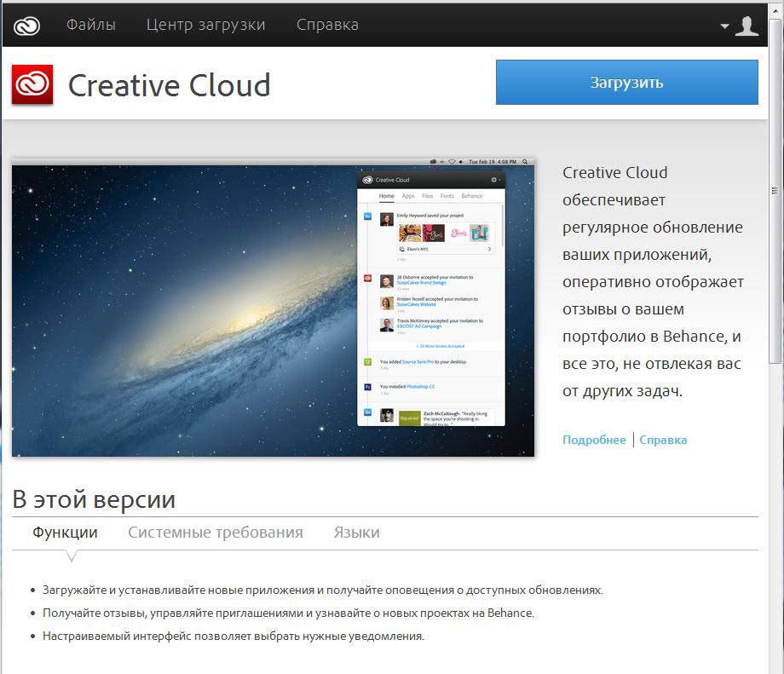784x674 pixels.
Task: Select the Функции tab
Action: (x=65, y=532)
